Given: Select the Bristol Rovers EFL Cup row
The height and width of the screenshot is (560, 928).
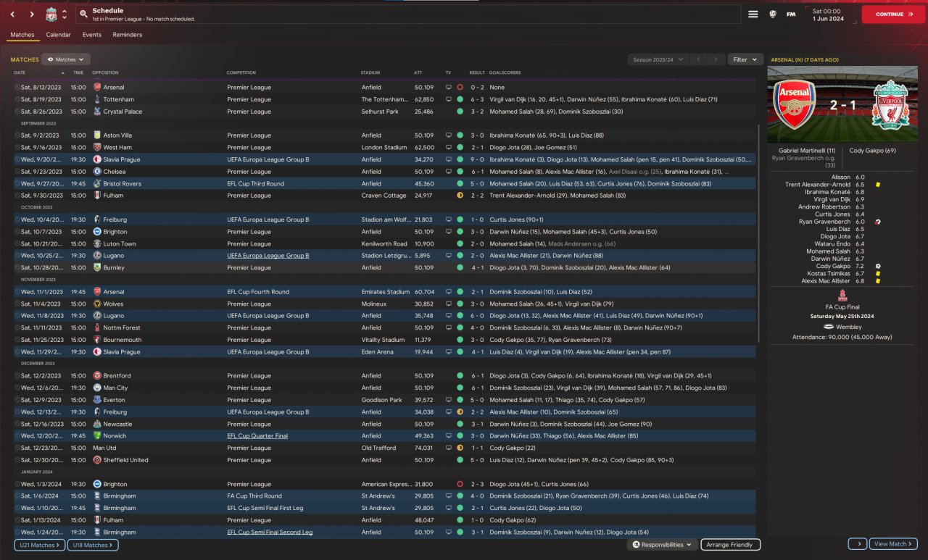Looking at the screenshot, I should [384, 184].
